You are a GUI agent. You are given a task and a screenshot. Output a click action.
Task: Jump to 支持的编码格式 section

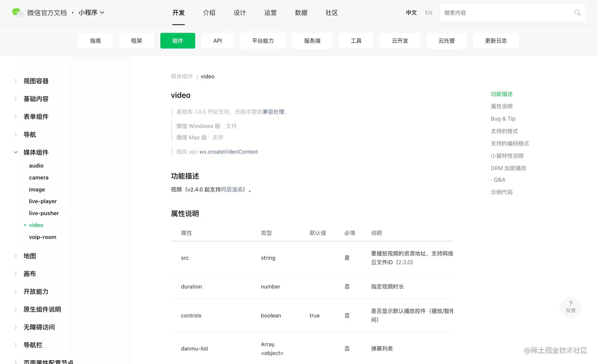510,144
